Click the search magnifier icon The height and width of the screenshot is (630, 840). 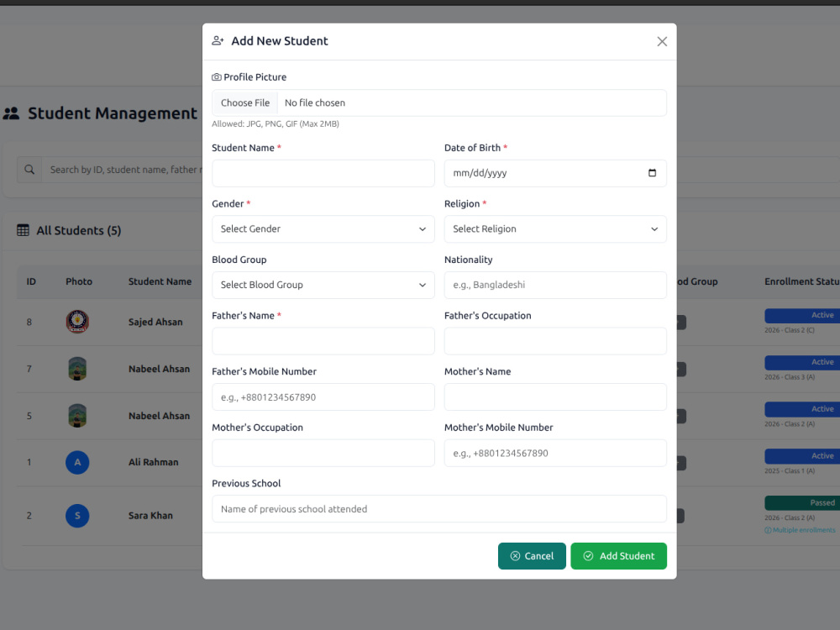pos(29,170)
